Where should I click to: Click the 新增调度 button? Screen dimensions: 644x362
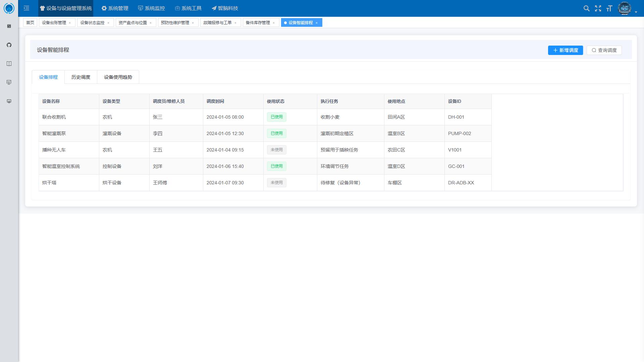(x=565, y=50)
